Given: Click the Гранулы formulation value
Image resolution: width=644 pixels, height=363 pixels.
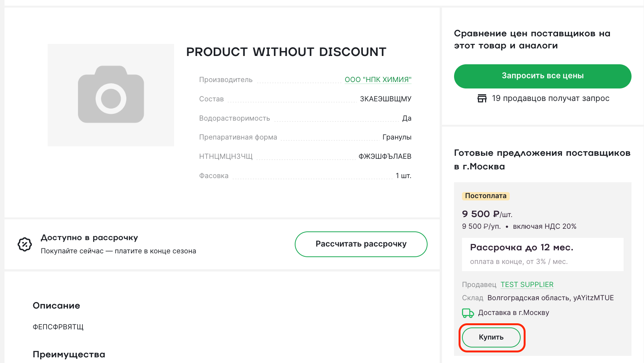Looking at the screenshot, I should [x=397, y=137].
